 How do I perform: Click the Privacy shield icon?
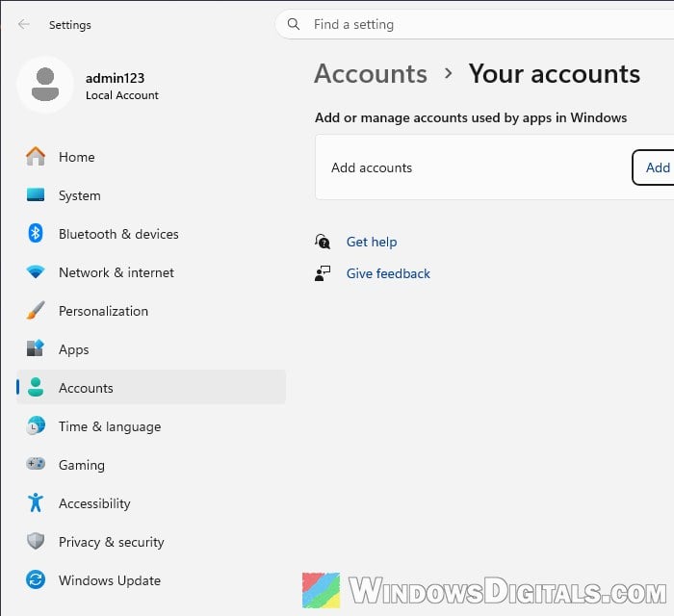coord(36,541)
